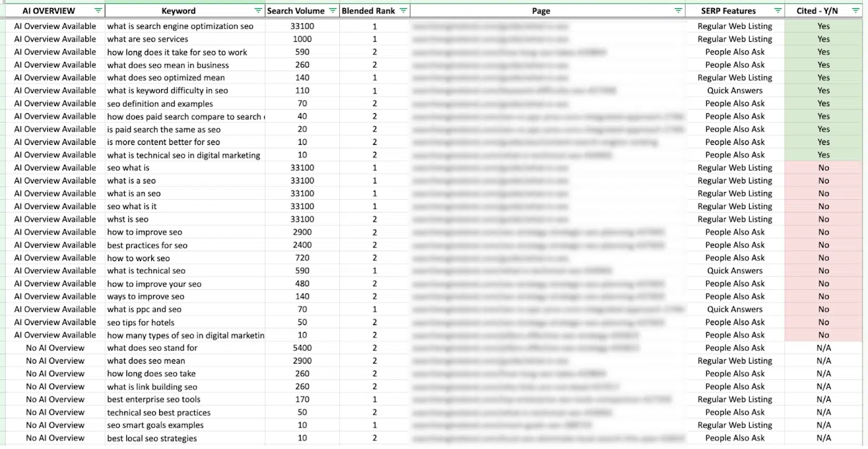This screenshot has height=449, width=868.
Task: Select Quick Answers cell in keyword difficulty row
Action: (735, 91)
